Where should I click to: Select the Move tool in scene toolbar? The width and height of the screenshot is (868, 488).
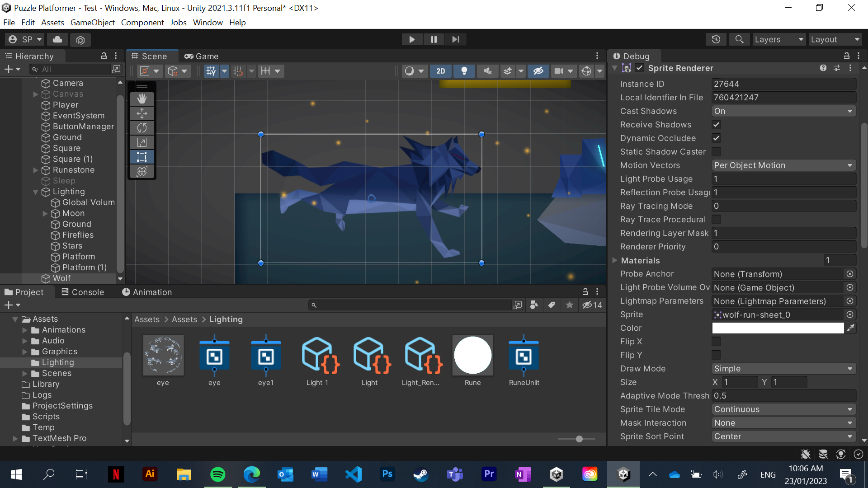(x=142, y=113)
